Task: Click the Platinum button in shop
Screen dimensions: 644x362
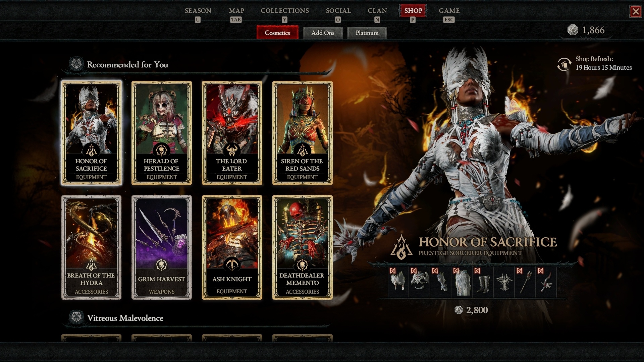Action: click(x=367, y=32)
